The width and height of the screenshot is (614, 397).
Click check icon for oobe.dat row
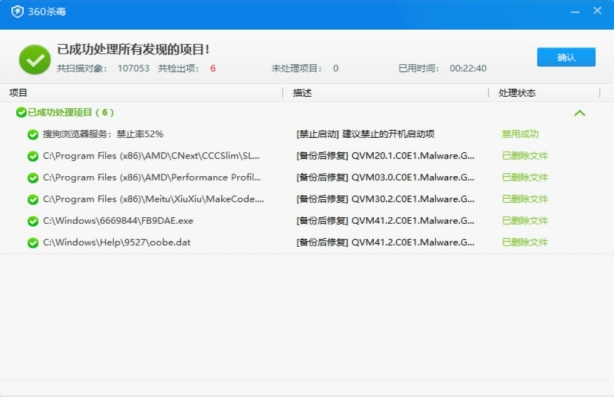33,243
